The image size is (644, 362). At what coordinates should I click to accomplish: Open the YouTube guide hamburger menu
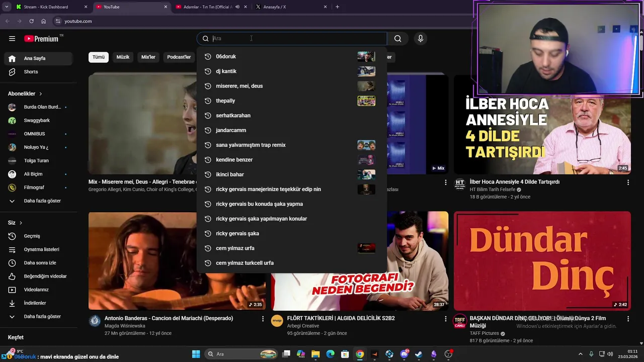[12, 39]
